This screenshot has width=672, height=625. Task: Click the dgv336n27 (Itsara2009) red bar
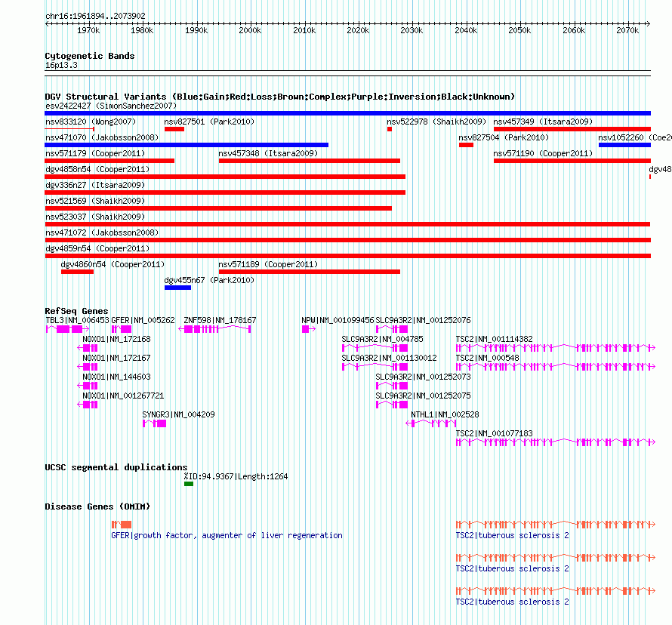tap(225, 192)
